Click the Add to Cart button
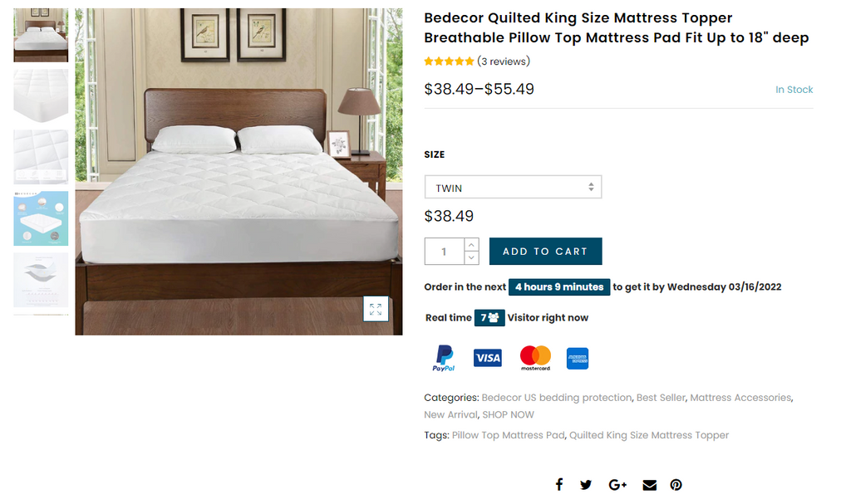 [545, 252]
